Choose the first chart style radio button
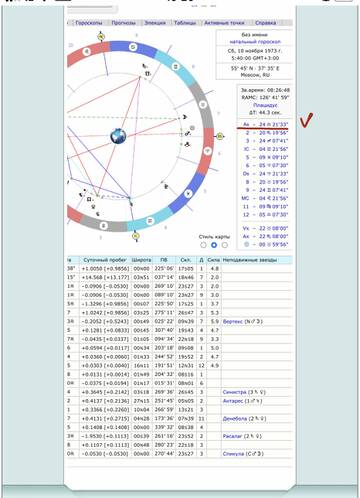This screenshot has height=498, width=360. 203,245
